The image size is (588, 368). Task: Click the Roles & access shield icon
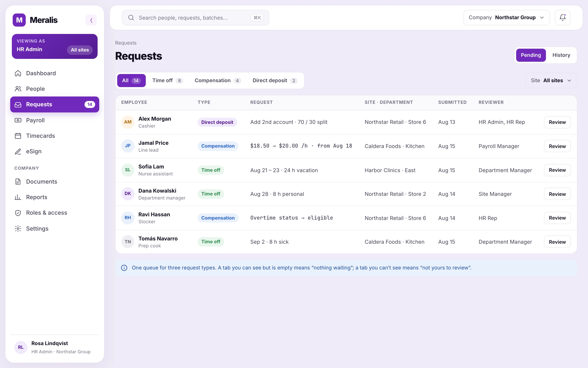coord(18,213)
